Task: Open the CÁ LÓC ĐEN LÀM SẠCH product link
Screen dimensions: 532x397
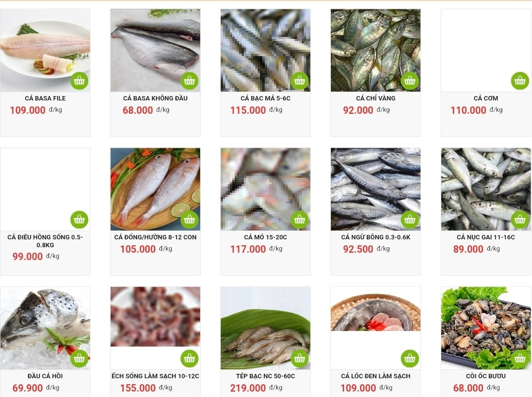Action: tap(376, 376)
